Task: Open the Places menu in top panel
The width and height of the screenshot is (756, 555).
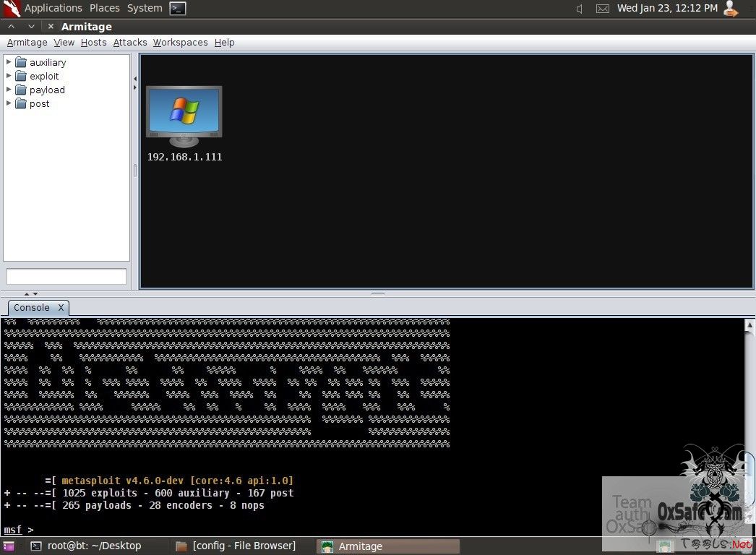Action: 105,8
